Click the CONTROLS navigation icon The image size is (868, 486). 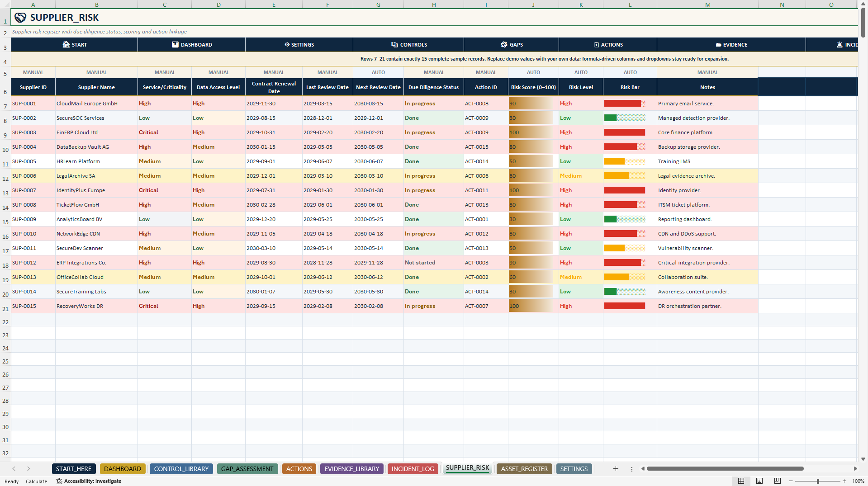(394, 45)
